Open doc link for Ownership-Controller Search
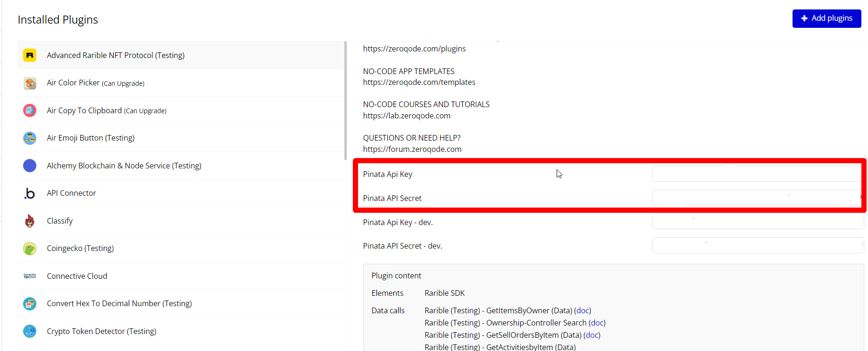The image size is (868, 351). click(597, 323)
